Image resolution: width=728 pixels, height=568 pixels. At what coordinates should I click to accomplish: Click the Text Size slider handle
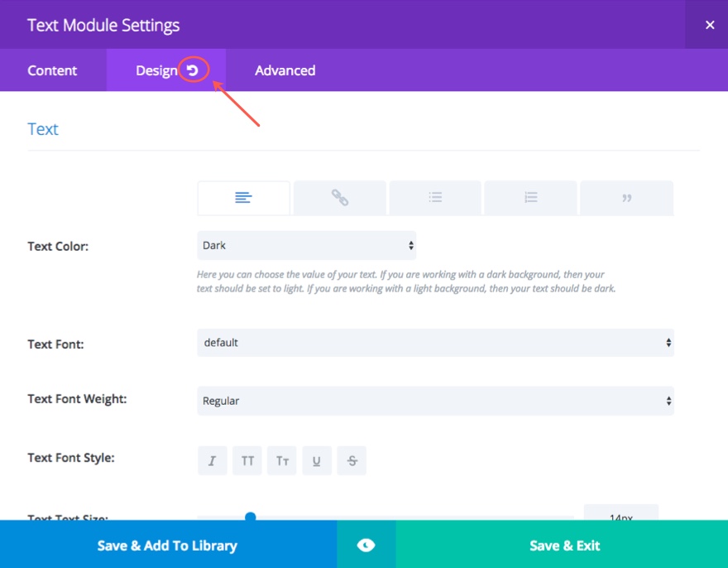click(x=250, y=516)
